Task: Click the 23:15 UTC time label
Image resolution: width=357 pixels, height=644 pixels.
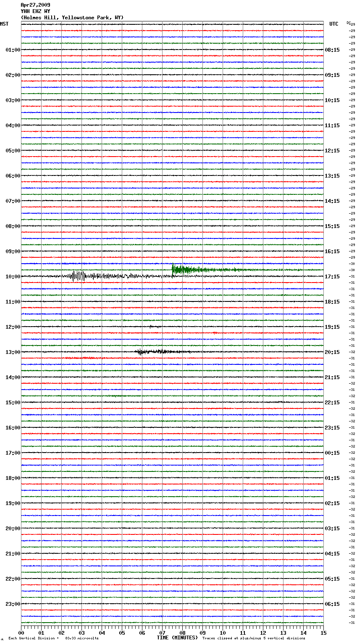Action: tap(332, 428)
